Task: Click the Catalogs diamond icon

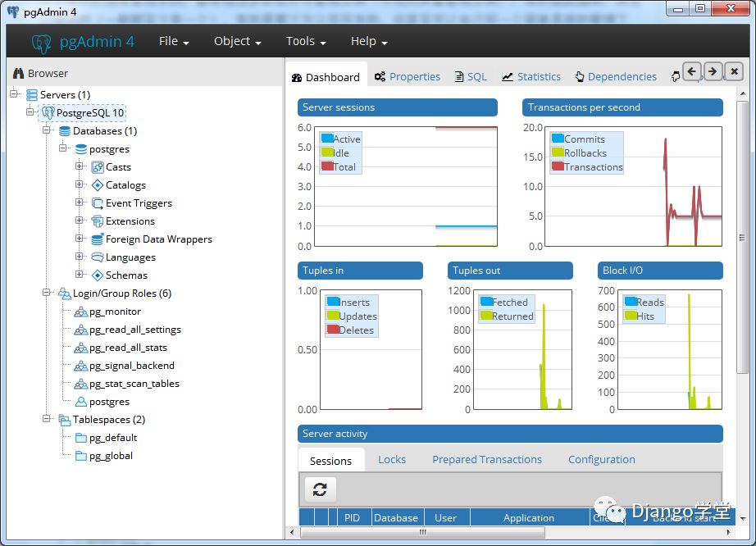Action: pos(98,185)
